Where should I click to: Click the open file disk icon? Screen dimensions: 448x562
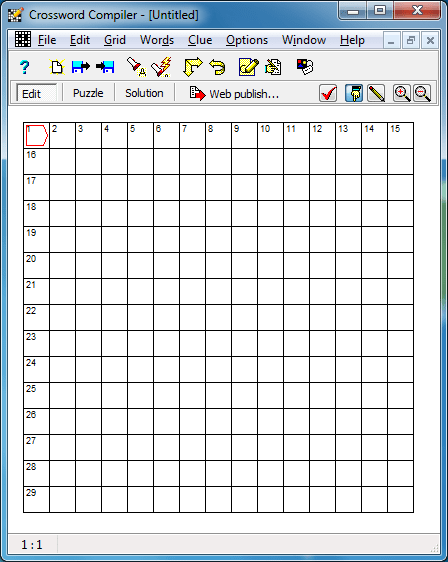(x=81, y=67)
